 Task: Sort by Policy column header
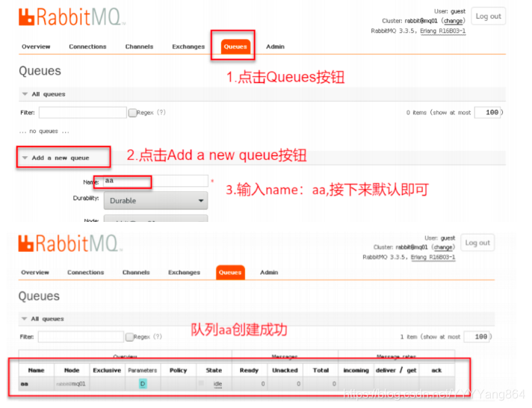coord(178,371)
